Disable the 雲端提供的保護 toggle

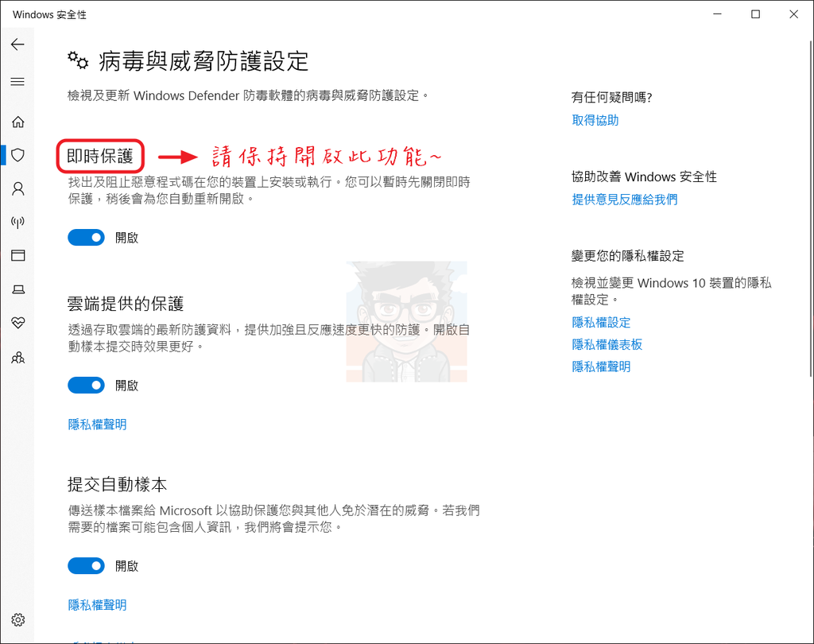pos(86,385)
